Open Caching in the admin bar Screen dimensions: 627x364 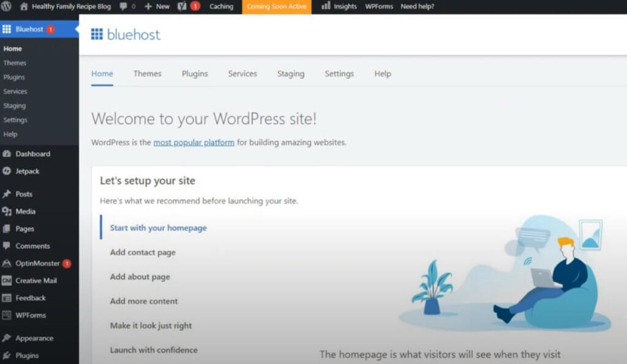[x=221, y=6]
